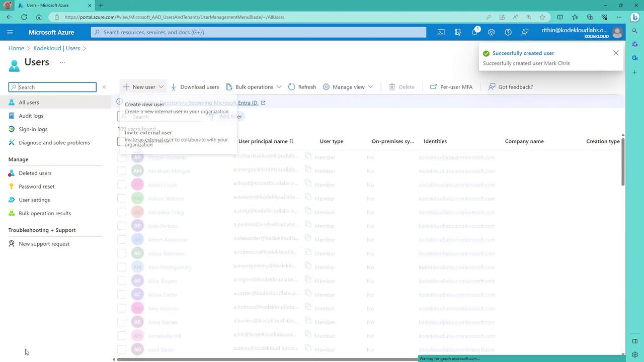Select the checkbox for Adam Lloyd

(122, 185)
